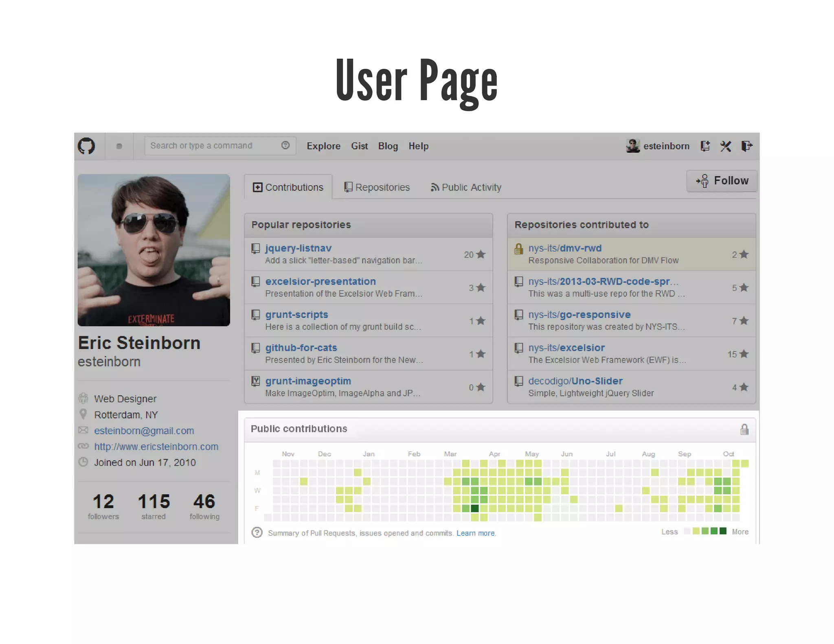Viewport: 834px width, 644px height.
Task: Click the lock icon in Public contributions
Action: coord(744,429)
